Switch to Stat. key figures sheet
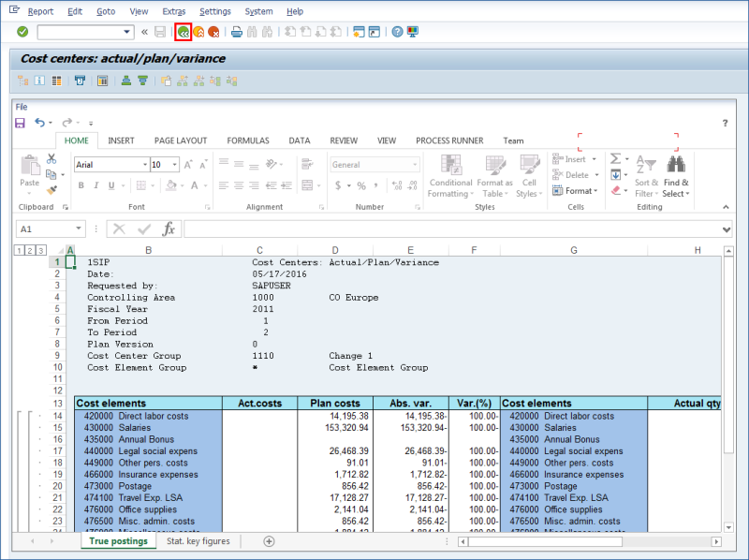Image resolution: width=749 pixels, height=560 pixels. pyautogui.click(x=198, y=541)
